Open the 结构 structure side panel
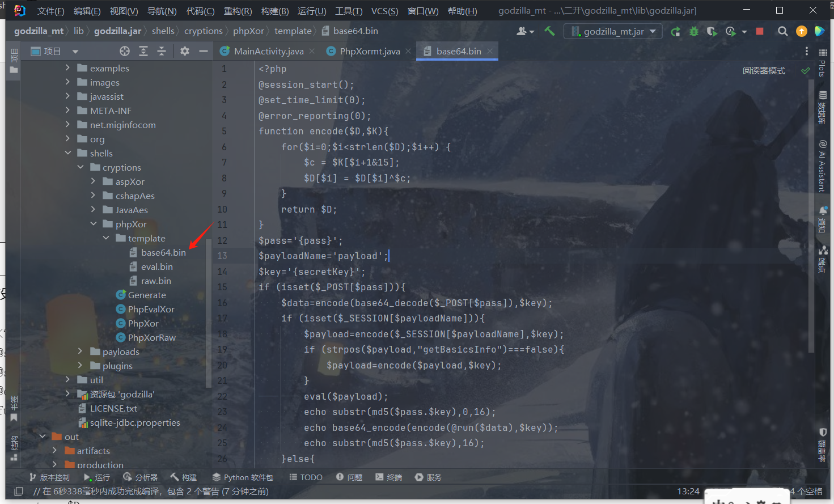834x504 pixels. 14,448
